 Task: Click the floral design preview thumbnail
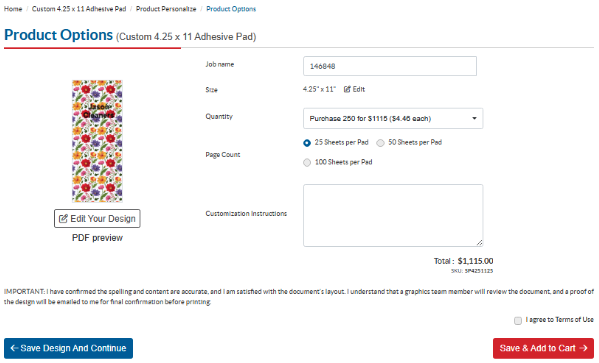tap(97, 141)
